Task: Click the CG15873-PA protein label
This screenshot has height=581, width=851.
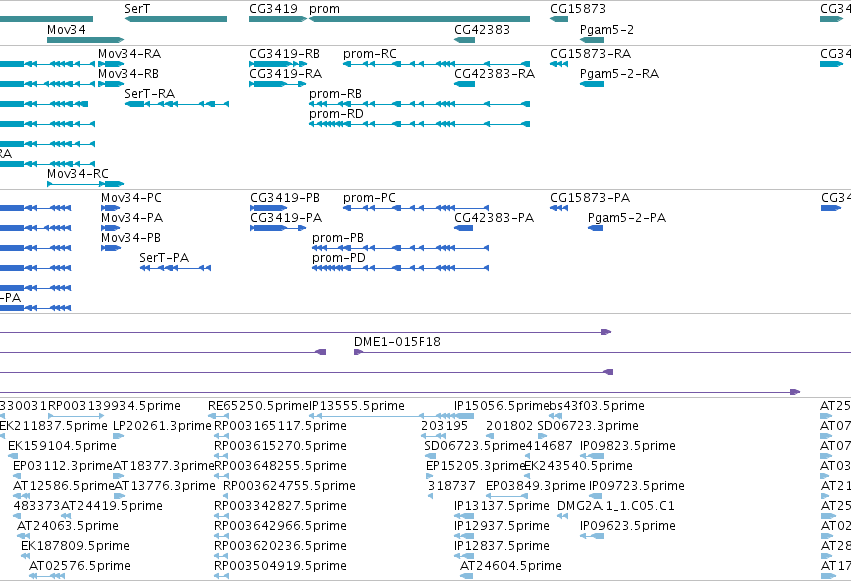Action: [590, 198]
